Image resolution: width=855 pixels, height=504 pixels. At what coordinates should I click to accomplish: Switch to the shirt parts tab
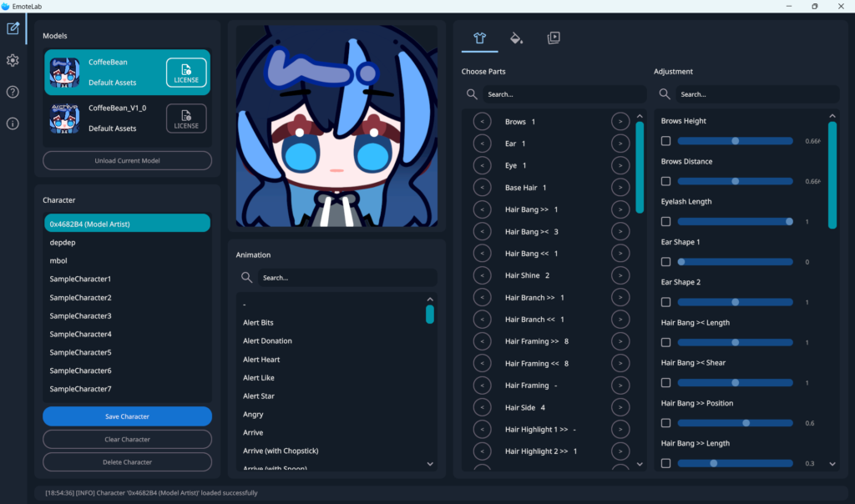point(479,38)
